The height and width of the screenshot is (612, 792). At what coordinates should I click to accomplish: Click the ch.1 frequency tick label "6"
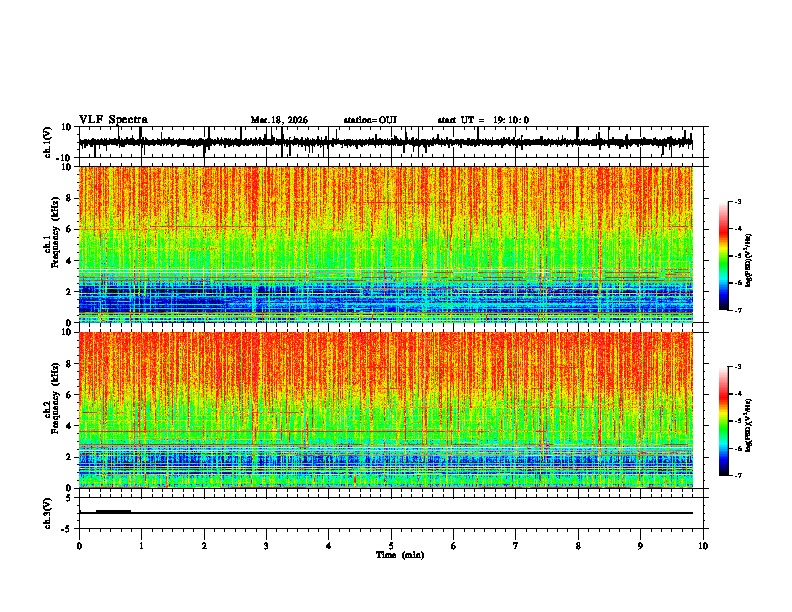tap(70, 230)
